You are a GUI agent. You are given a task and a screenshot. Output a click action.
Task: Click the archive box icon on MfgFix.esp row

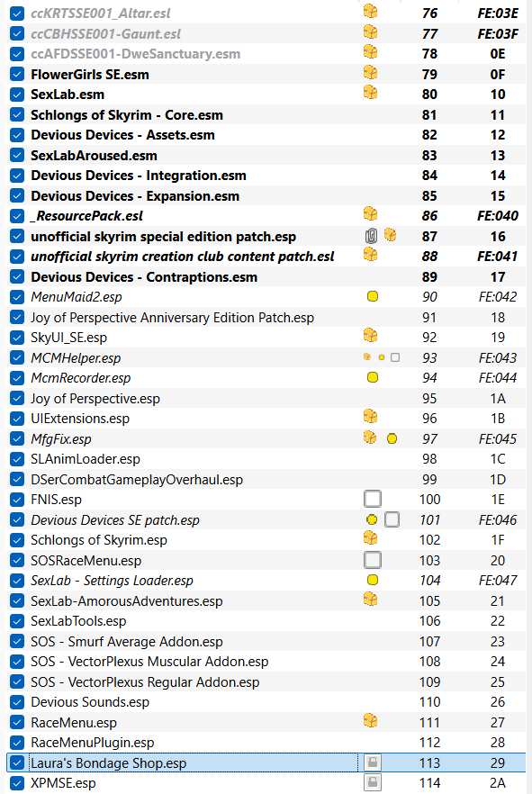371,438
